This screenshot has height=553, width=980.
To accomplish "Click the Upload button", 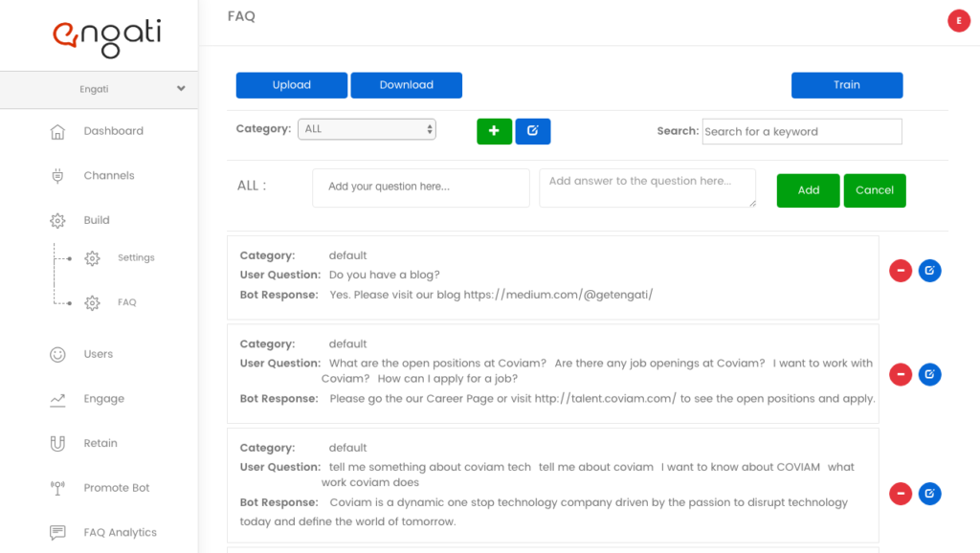I will pyautogui.click(x=291, y=85).
